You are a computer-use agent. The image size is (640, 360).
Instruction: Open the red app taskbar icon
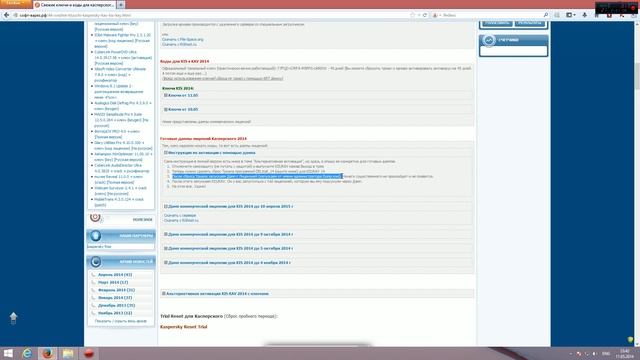89,353
